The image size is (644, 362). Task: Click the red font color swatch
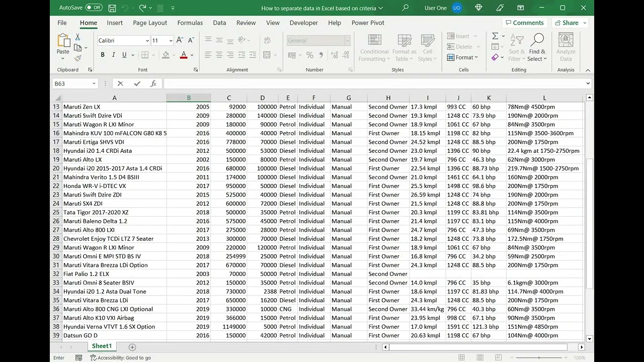coord(184,55)
